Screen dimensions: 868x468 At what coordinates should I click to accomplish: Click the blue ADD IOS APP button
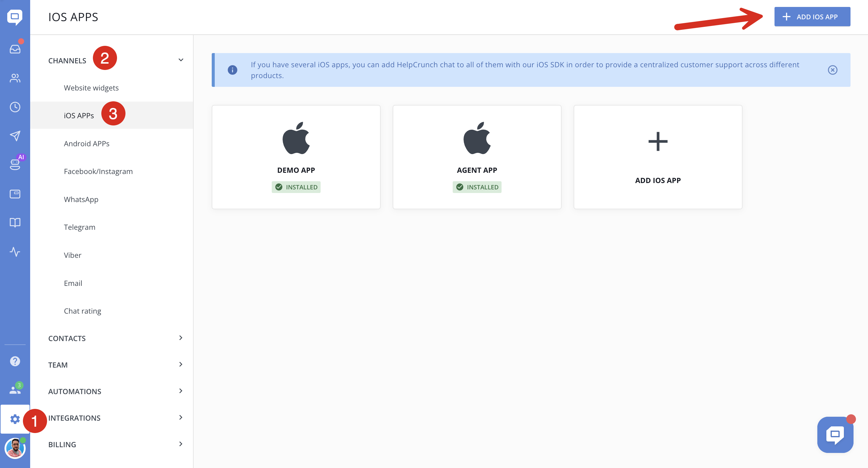[x=812, y=17]
